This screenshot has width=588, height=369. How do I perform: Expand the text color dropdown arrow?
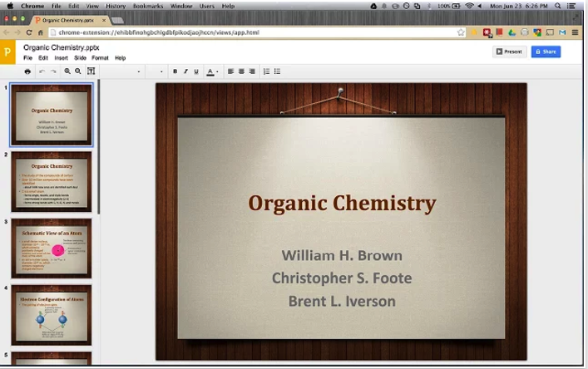coord(217,72)
